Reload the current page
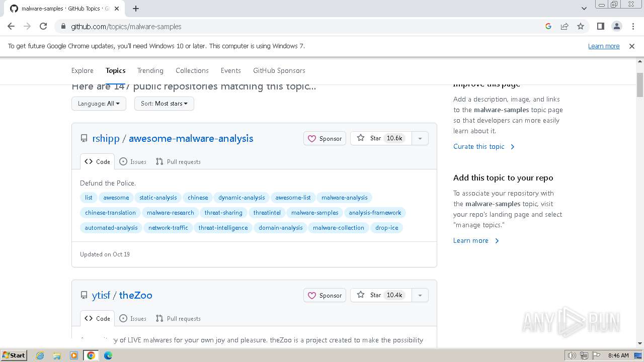Image resolution: width=644 pixels, height=362 pixels. point(43,26)
